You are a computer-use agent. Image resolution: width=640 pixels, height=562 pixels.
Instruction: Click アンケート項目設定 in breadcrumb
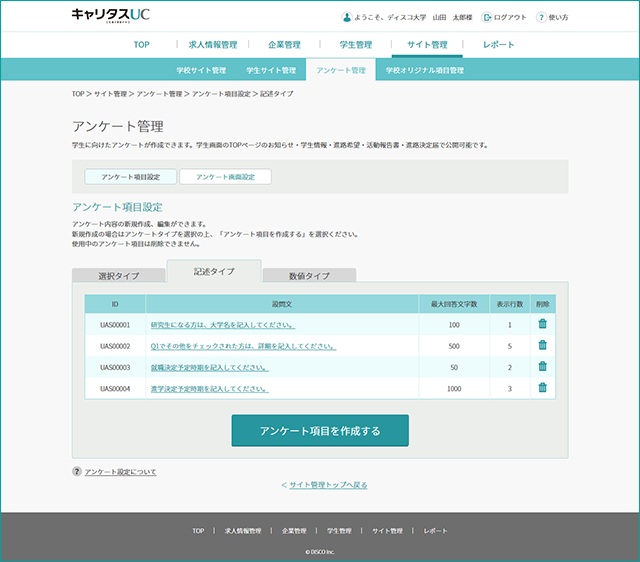221,94
